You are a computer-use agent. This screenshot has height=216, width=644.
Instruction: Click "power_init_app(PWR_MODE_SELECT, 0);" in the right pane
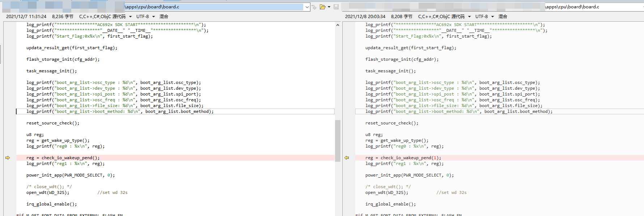[410, 175]
